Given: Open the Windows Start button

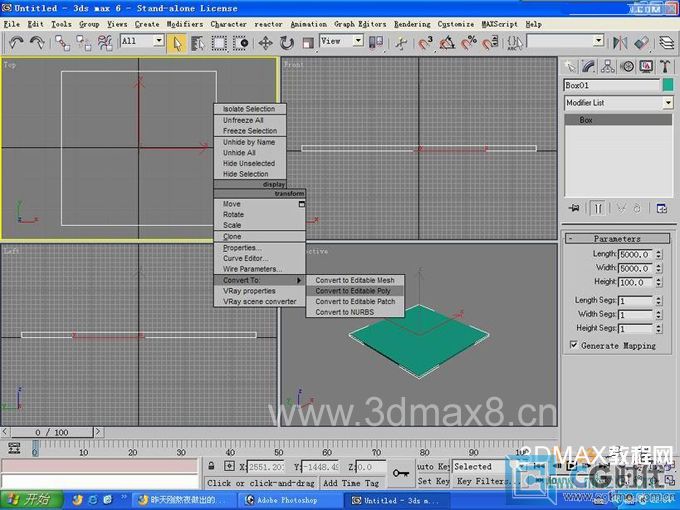Looking at the screenshot, I should [x=31, y=500].
